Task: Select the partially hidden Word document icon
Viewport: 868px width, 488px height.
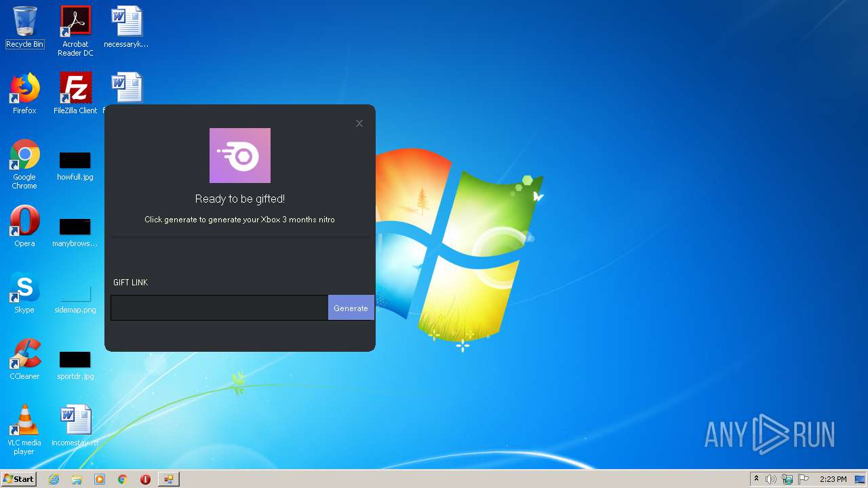Action: tap(127, 88)
